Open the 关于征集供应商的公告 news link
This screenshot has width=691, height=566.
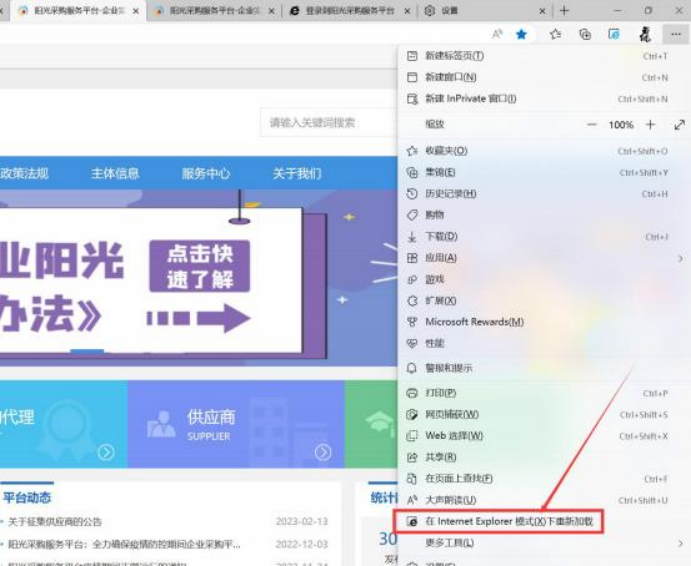55,522
